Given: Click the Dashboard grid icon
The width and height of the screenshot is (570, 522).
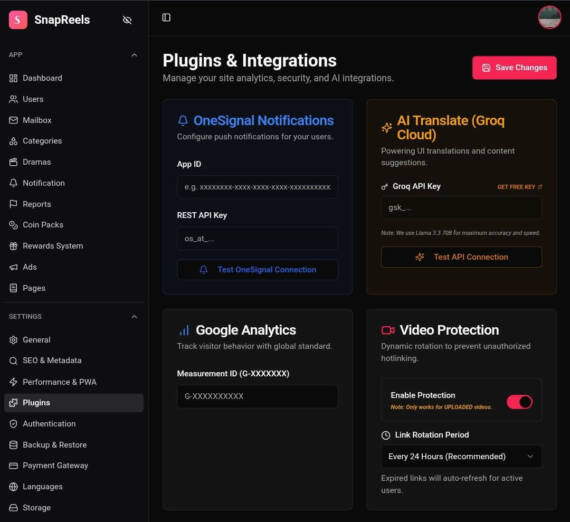Looking at the screenshot, I should click(x=13, y=78).
